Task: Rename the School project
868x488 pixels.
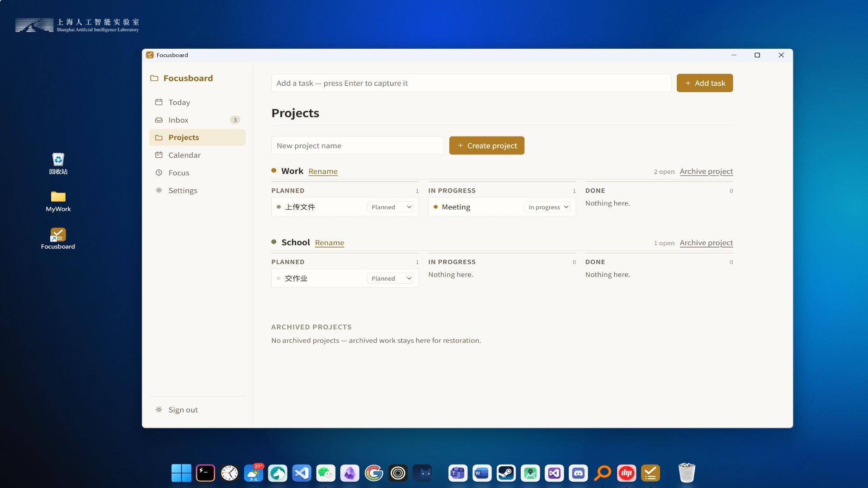Action: (329, 243)
